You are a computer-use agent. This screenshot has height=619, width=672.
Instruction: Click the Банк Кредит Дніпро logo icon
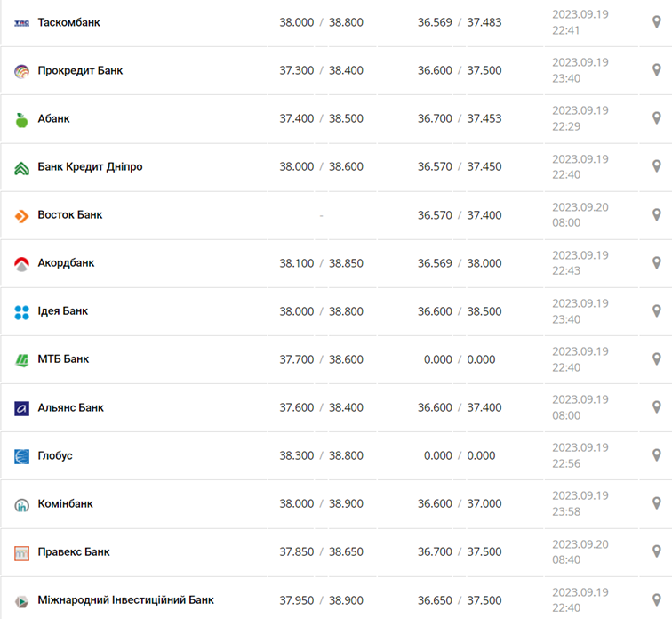point(22,167)
